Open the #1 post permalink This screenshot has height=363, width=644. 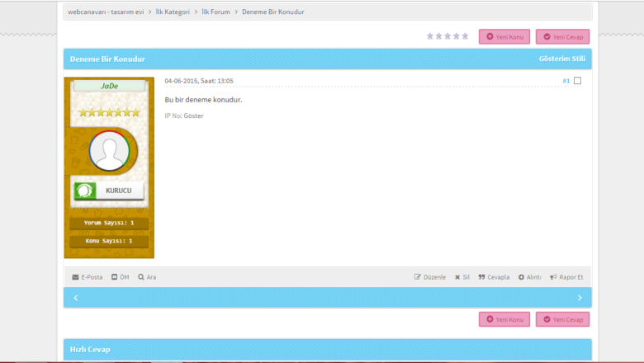tap(566, 81)
